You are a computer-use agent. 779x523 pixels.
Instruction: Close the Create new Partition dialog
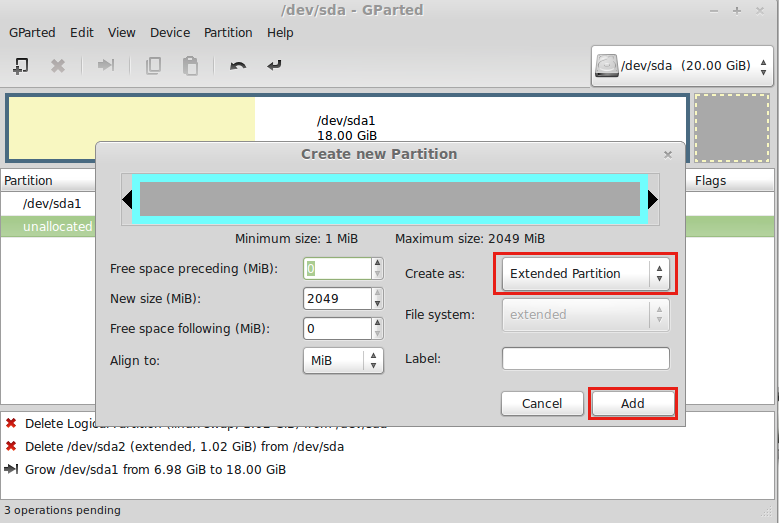668,155
